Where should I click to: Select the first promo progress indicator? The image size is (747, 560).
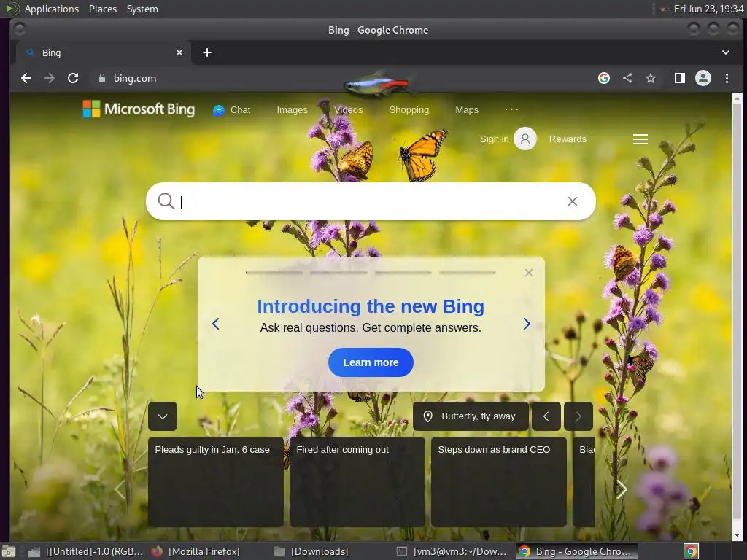tap(274, 273)
